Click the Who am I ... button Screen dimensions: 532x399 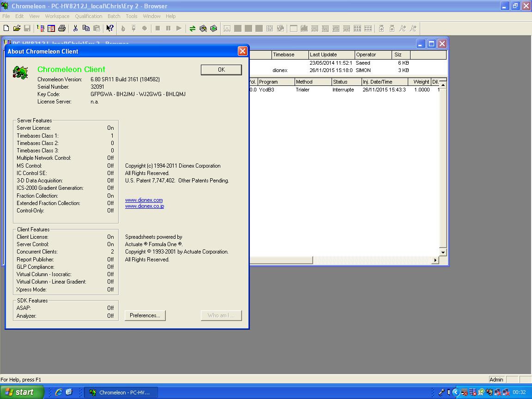(x=221, y=315)
